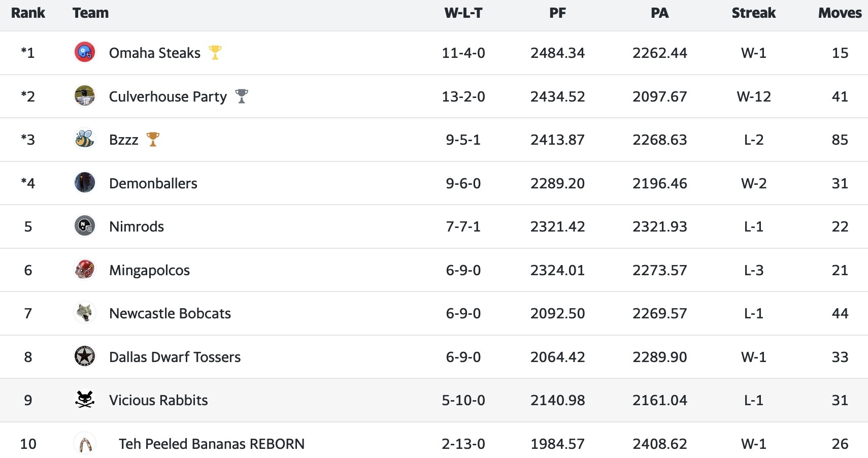Viewport: 868px width, 458px height.
Task: Click the Mingapolcos helmet icon
Action: pos(84,270)
